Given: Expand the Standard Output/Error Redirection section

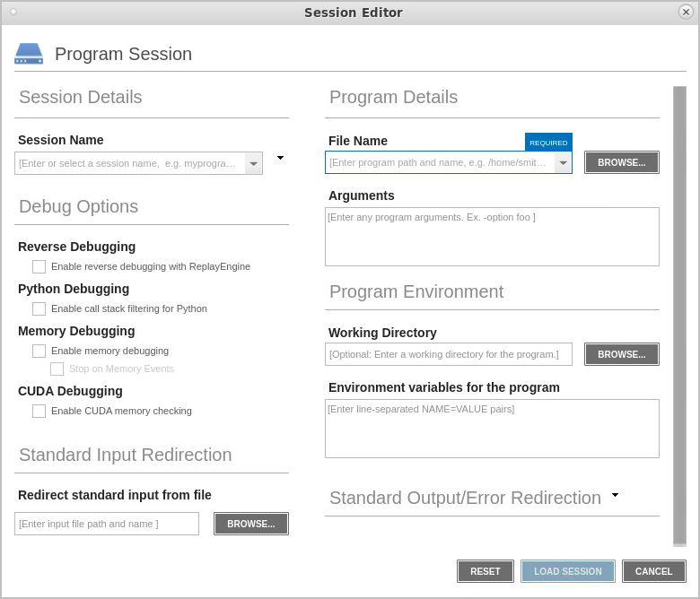Looking at the screenshot, I should pos(615,495).
